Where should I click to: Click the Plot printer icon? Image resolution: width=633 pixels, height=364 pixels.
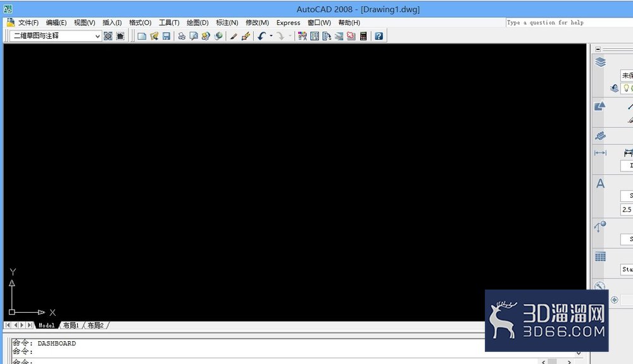[182, 36]
